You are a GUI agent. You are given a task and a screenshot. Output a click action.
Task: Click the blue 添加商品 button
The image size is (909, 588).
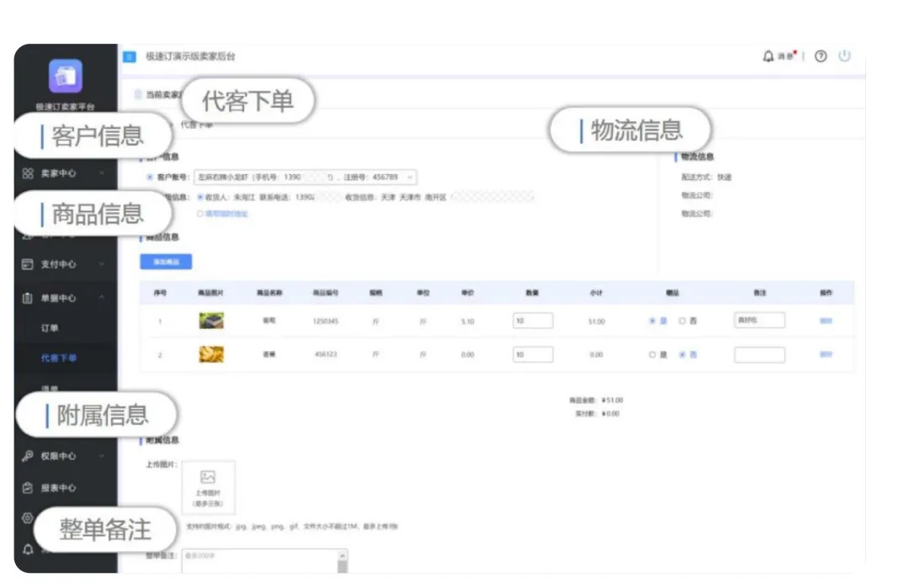[166, 262]
